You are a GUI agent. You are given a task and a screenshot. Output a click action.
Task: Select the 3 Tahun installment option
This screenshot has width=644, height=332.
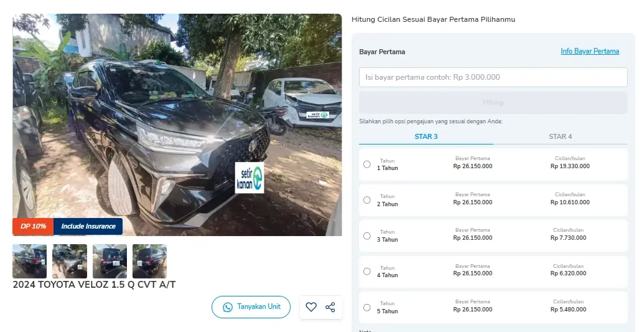367,236
